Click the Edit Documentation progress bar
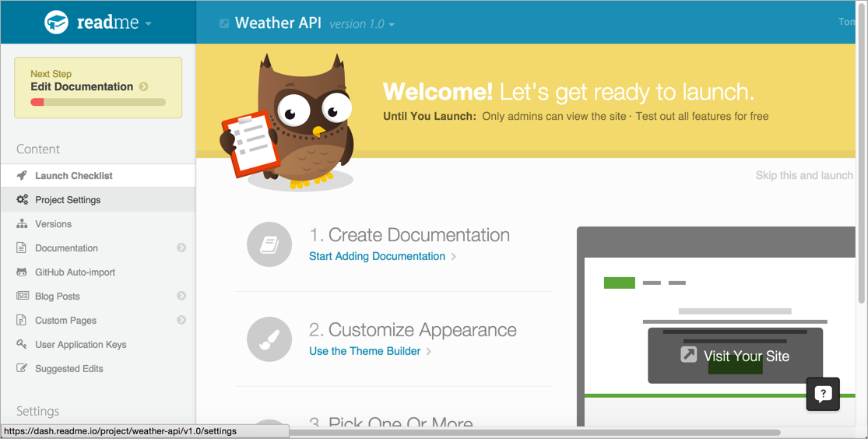This screenshot has height=439, width=868. [98, 102]
